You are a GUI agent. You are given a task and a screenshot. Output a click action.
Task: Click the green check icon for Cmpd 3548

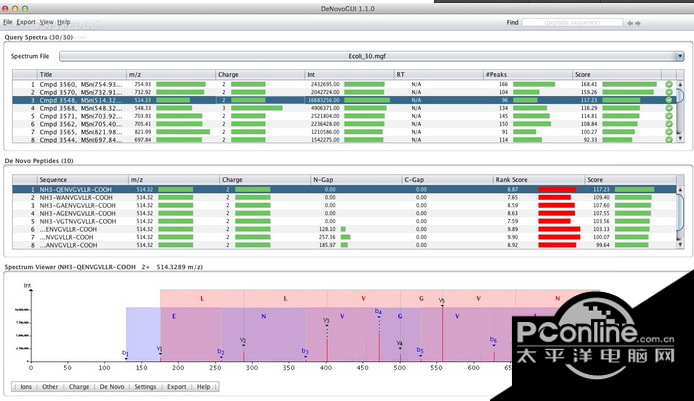point(669,100)
